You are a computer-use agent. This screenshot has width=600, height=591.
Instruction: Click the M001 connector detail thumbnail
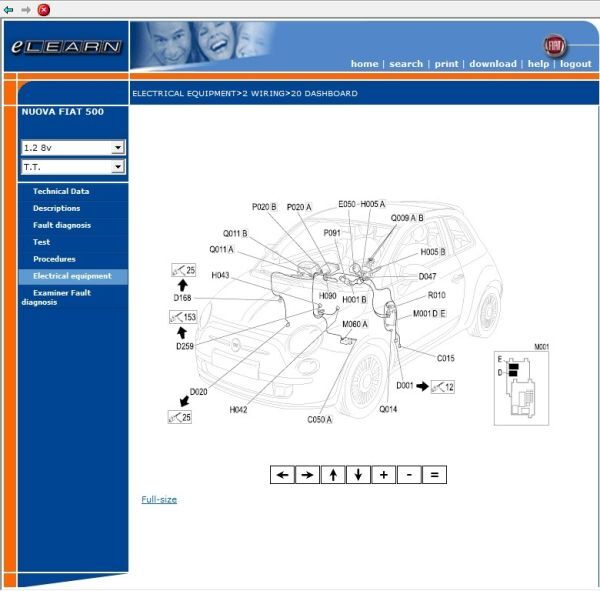pos(522,388)
